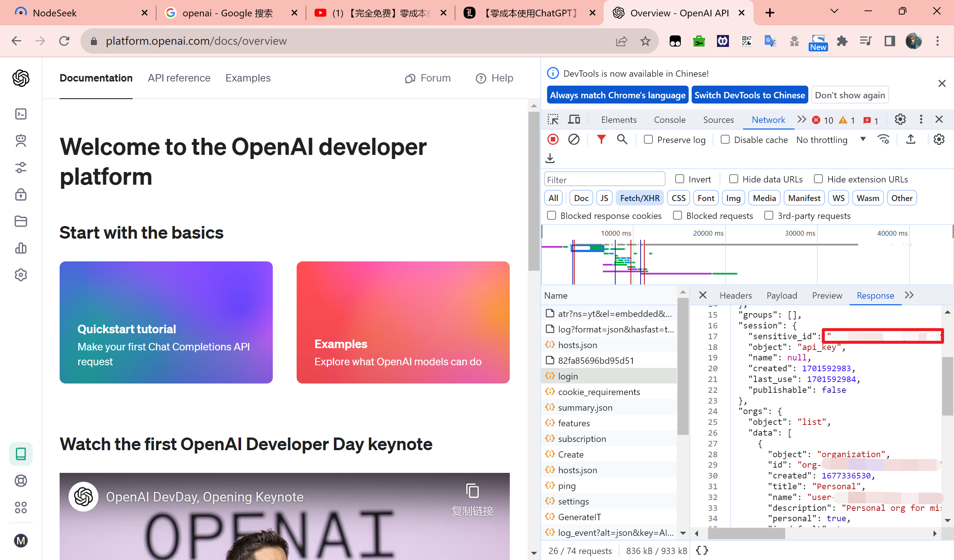Open network conditions wifi icon
This screenshot has height=560, width=954.
(883, 140)
